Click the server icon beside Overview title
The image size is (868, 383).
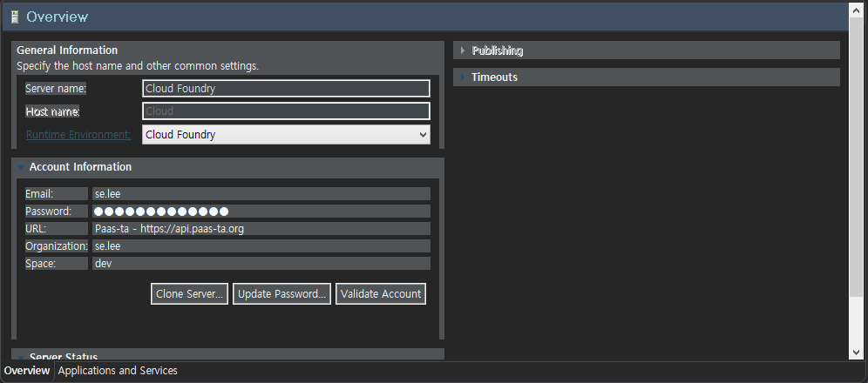click(x=15, y=17)
